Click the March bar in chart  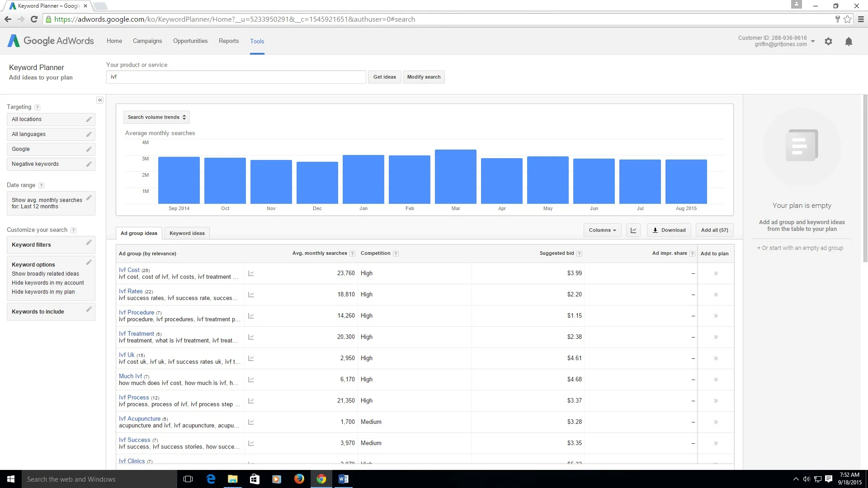pos(455,177)
